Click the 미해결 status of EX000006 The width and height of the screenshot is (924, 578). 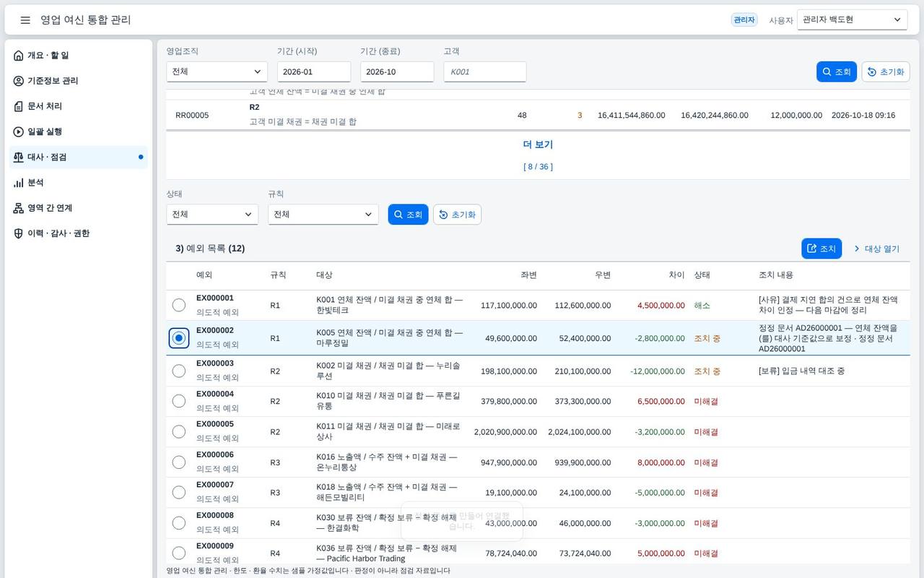pyautogui.click(x=706, y=462)
